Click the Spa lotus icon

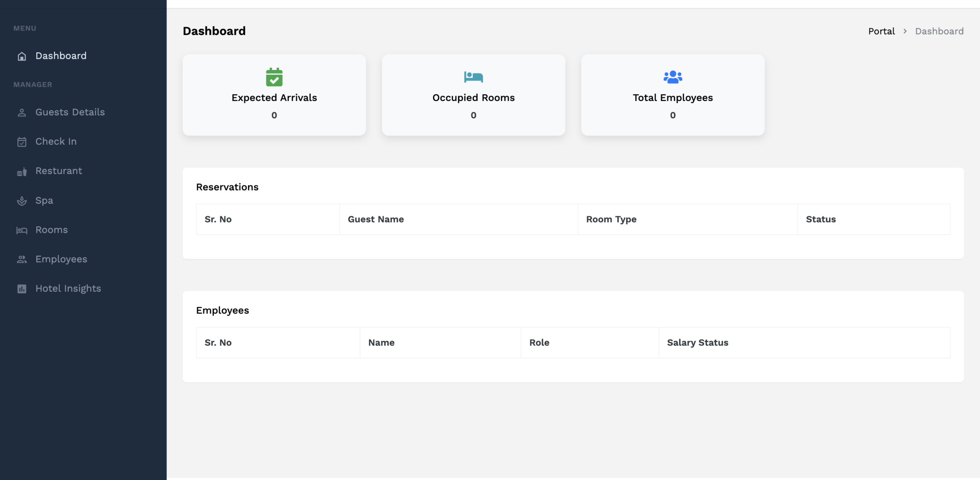point(22,201)
